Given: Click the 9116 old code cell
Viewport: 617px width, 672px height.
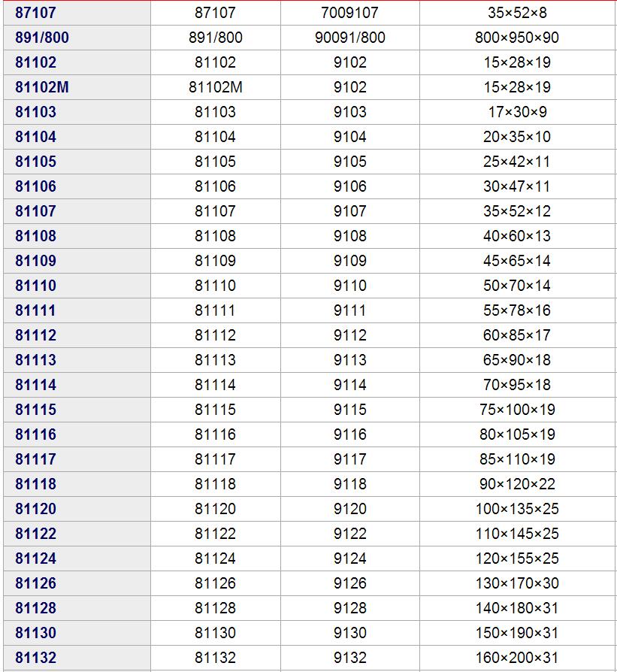Looking at the screenshot, I should 349,434.
